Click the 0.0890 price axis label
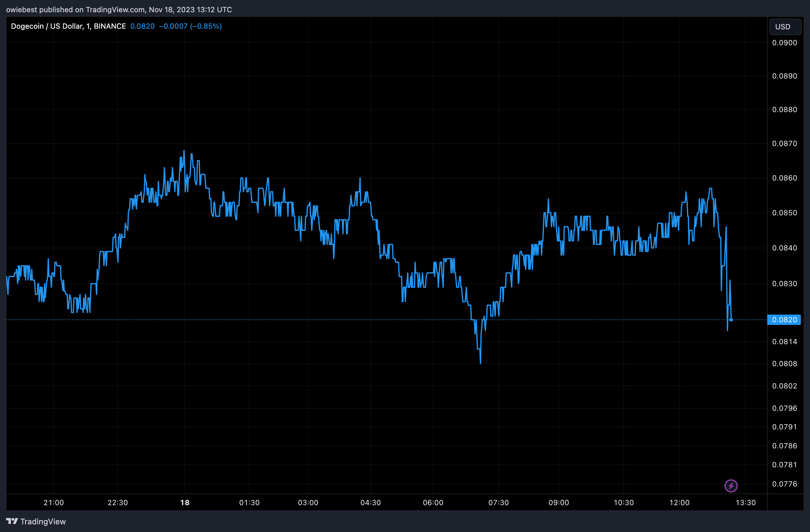810x532 pixels. tap(784, 76)
